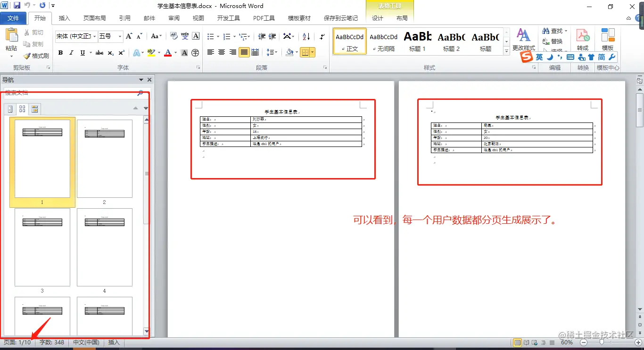Open the navigation pane options arrow

[141, 80]
